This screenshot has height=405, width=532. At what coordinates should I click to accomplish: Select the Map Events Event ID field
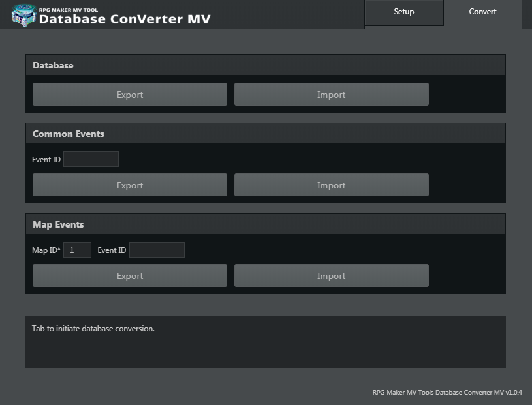coord(157,250)
